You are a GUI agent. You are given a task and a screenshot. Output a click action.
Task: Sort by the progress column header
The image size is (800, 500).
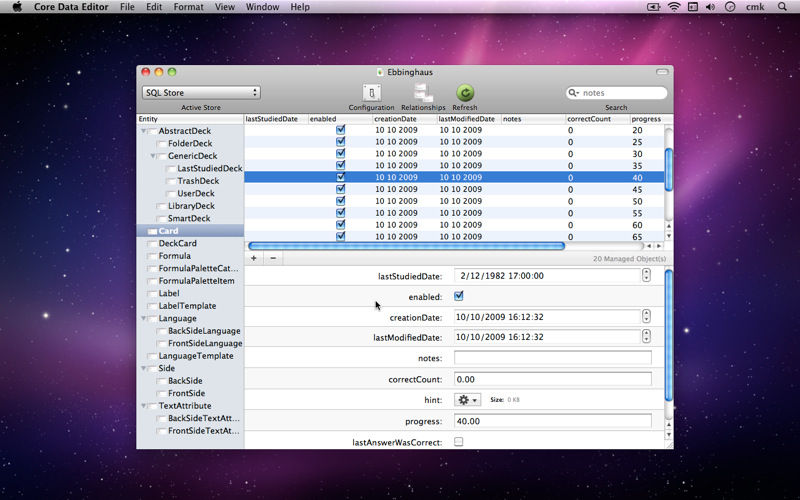pos(647,119)
